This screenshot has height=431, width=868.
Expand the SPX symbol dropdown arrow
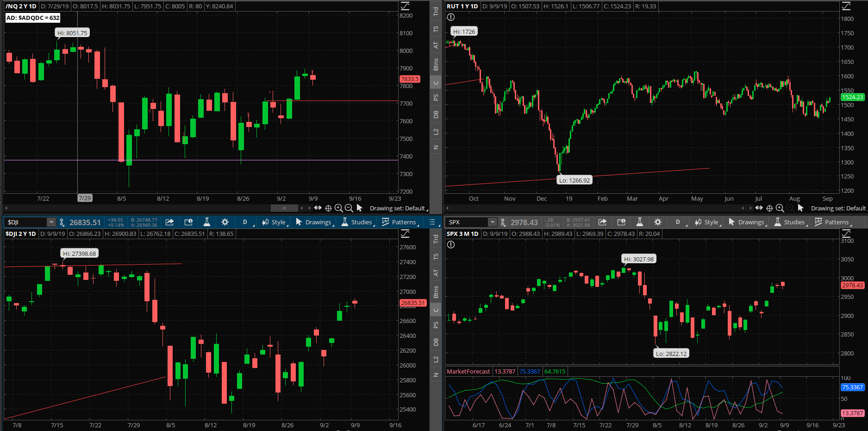493,222
